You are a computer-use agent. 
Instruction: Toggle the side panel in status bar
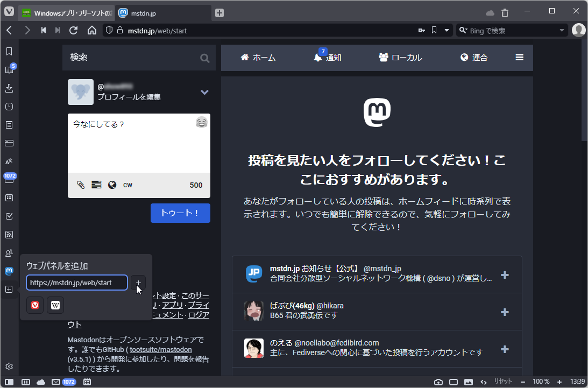pos(9,382)
